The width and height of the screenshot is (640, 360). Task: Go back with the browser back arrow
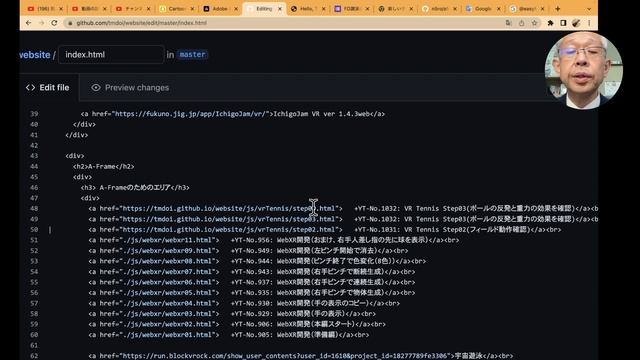28,23
